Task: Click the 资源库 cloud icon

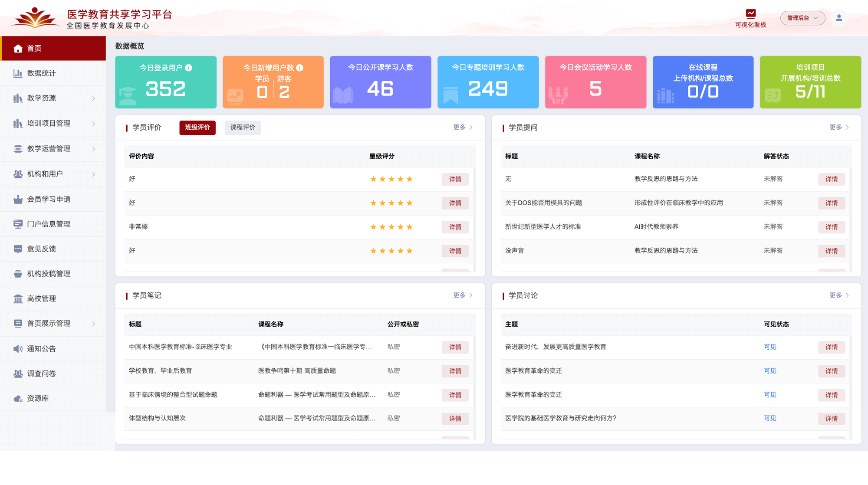Action: point(18,399)
